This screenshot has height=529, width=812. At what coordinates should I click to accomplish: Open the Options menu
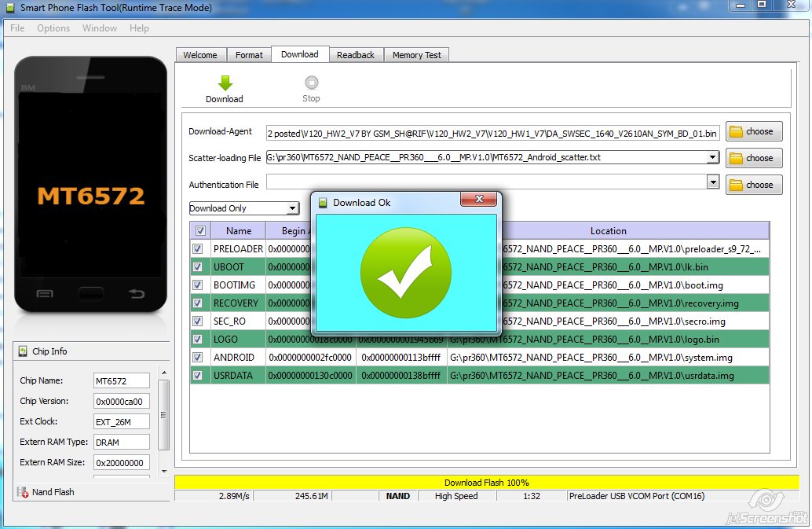point(53,28)
